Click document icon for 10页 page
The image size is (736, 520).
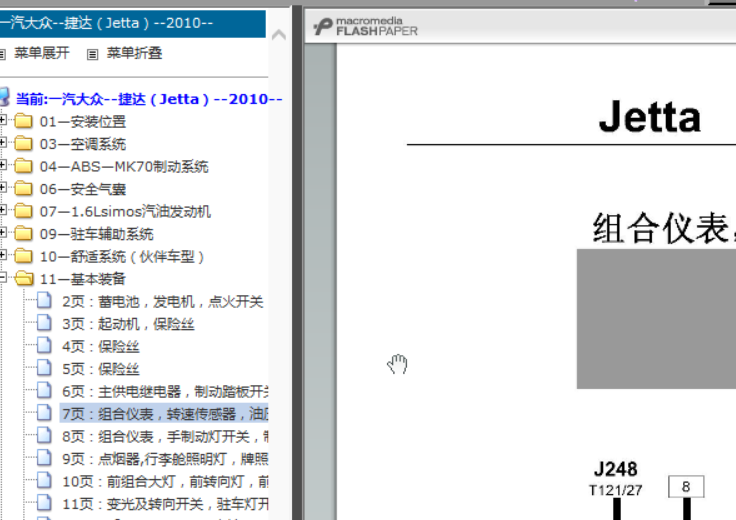point(44,481)
